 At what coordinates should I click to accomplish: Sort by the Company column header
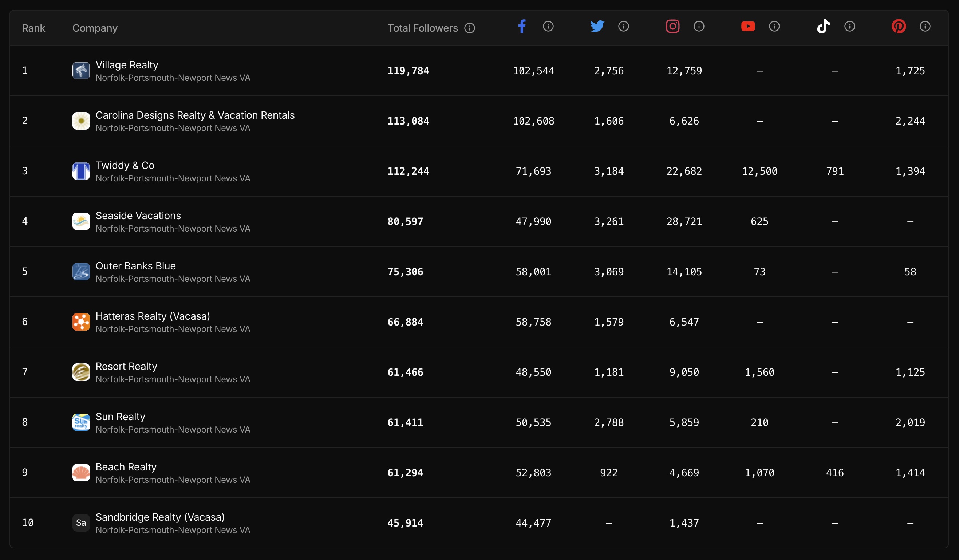pyautogui.click(x=95, y=28)
